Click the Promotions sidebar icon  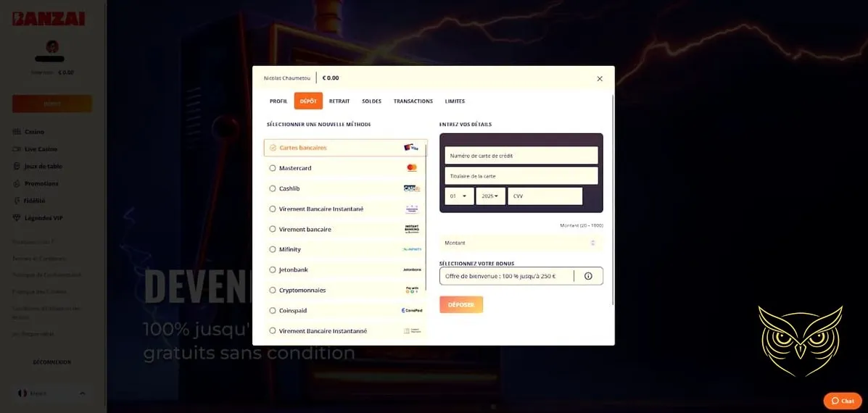(x=17, y=183)
